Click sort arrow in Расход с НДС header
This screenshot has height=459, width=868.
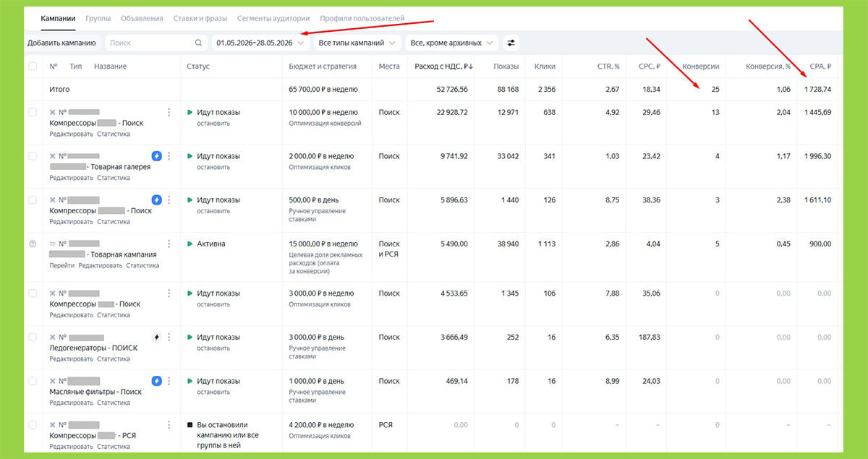[471, 67]
